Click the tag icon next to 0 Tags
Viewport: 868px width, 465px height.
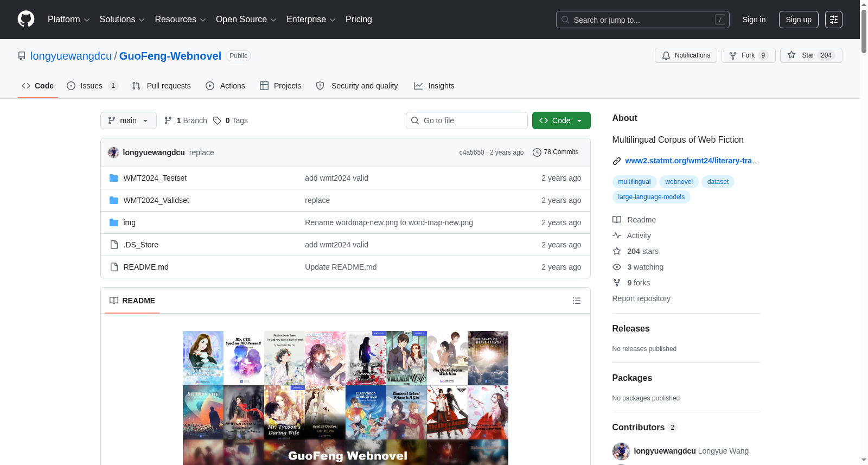[217, 120]
